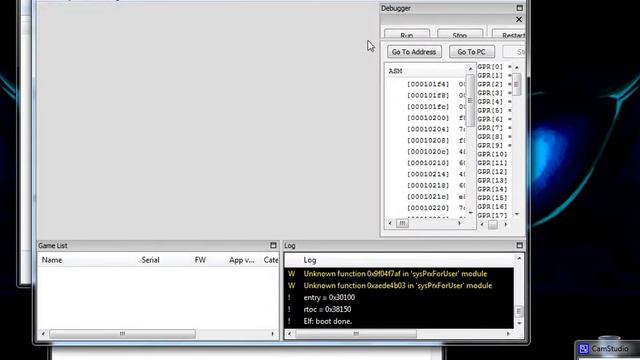This screenshot has height=360, width=640.
Task: Sort game list by Name column
Action: coord(52,260)
